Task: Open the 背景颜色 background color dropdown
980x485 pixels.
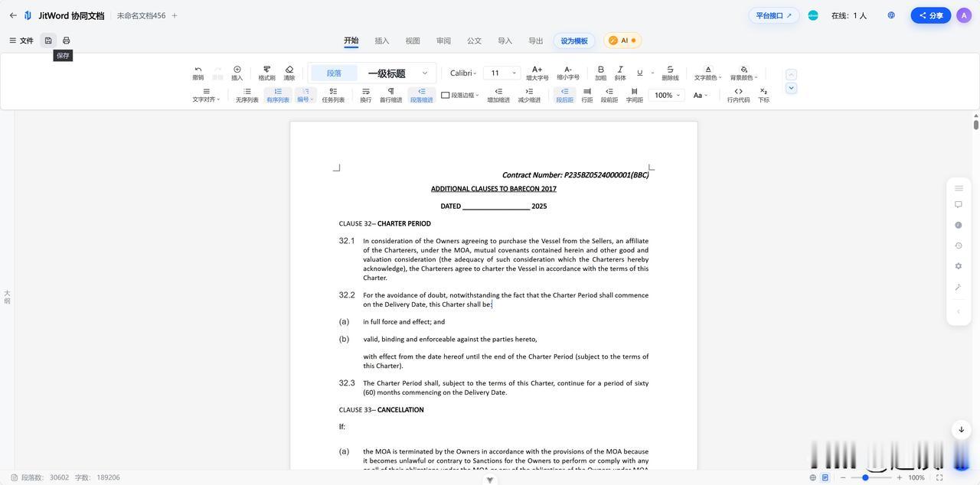Action: click(x=744, y=73)
